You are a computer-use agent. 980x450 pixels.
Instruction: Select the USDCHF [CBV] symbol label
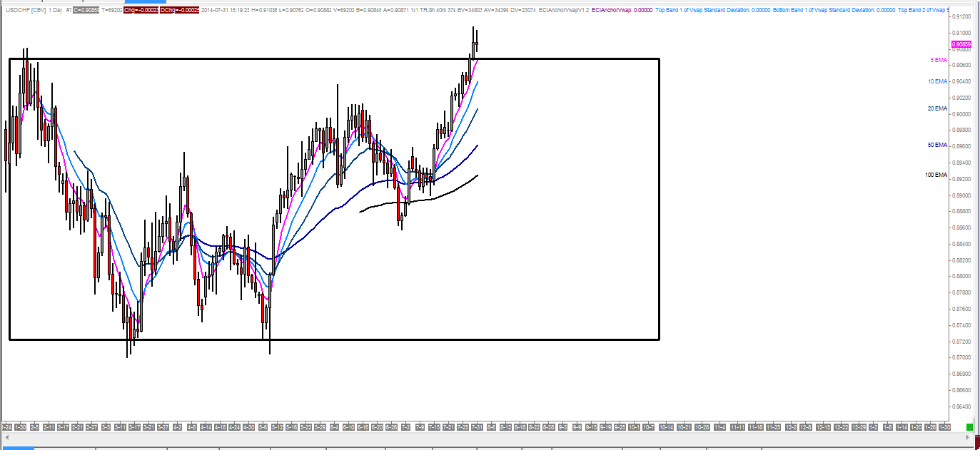24,11
